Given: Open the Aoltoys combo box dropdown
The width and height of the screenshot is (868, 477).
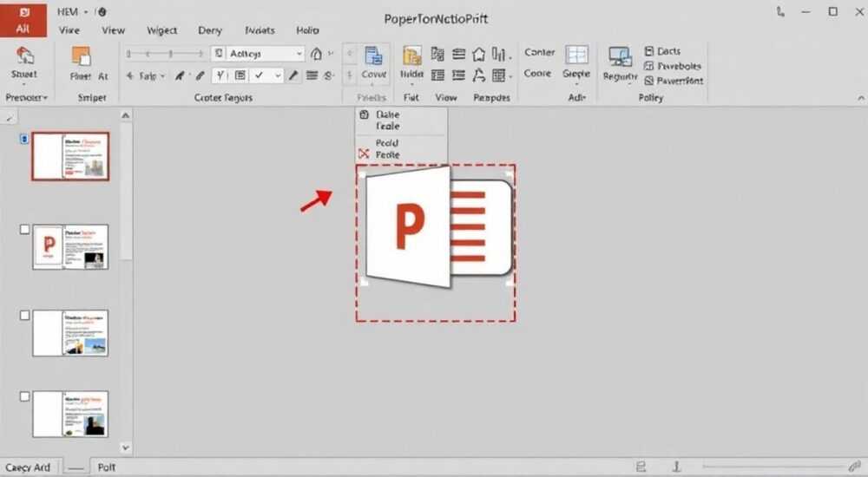Looking at the screenshot, I should 299,54.
